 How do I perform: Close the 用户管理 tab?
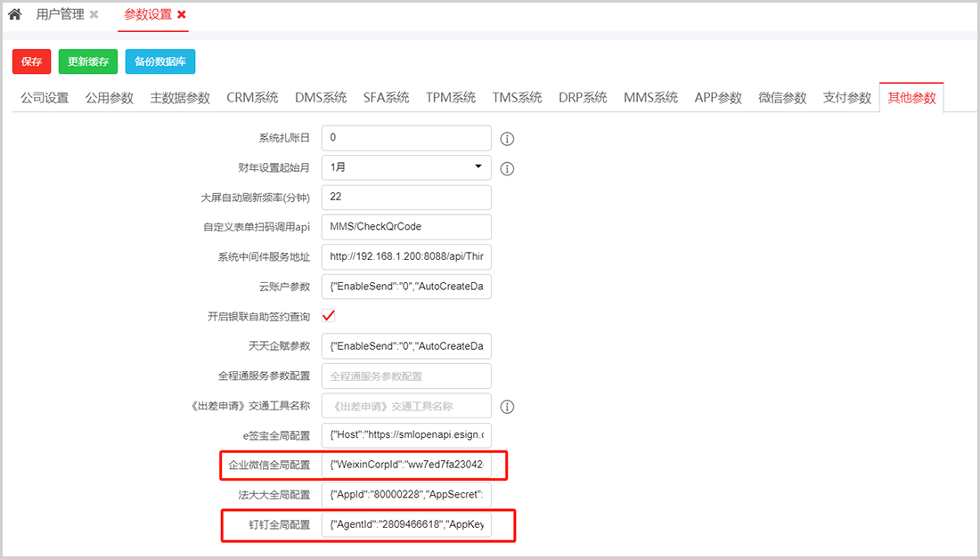94,15
